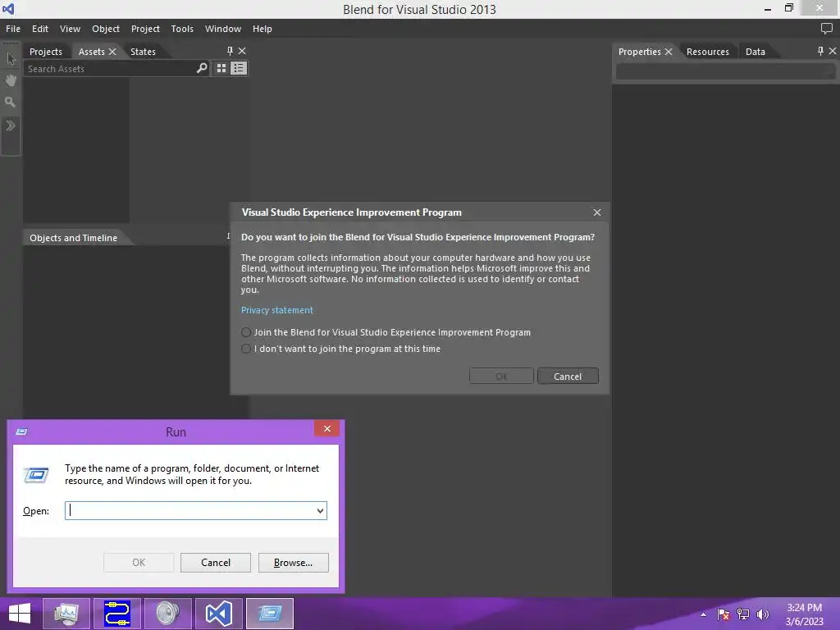This screenshot has height=630, width=840.
Task: Open the speaker application on taskbar
Action: coord(167,614)
